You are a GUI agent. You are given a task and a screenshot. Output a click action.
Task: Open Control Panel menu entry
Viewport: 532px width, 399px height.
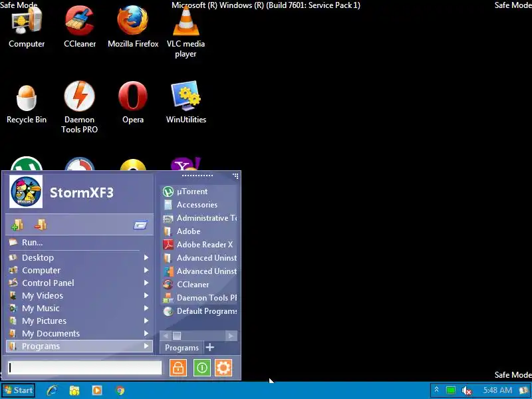pyautogui.click(x=79, y=283)
